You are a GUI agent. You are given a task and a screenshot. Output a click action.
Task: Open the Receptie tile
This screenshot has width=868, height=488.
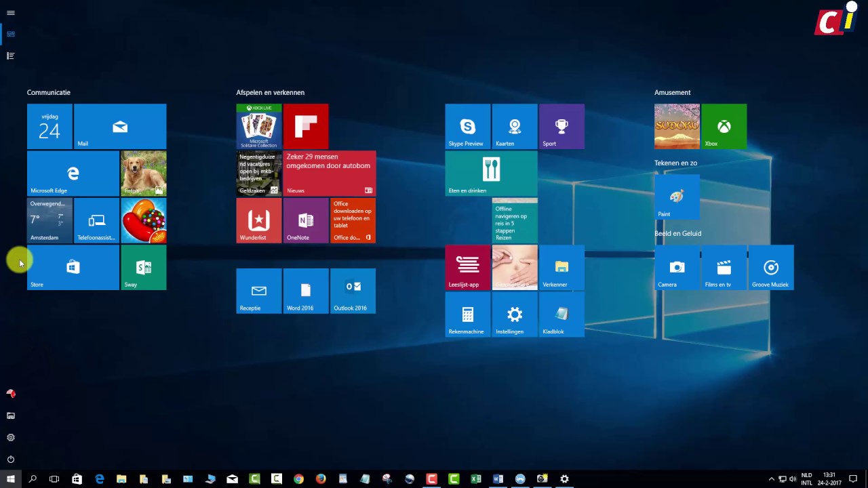pos(259,291)
